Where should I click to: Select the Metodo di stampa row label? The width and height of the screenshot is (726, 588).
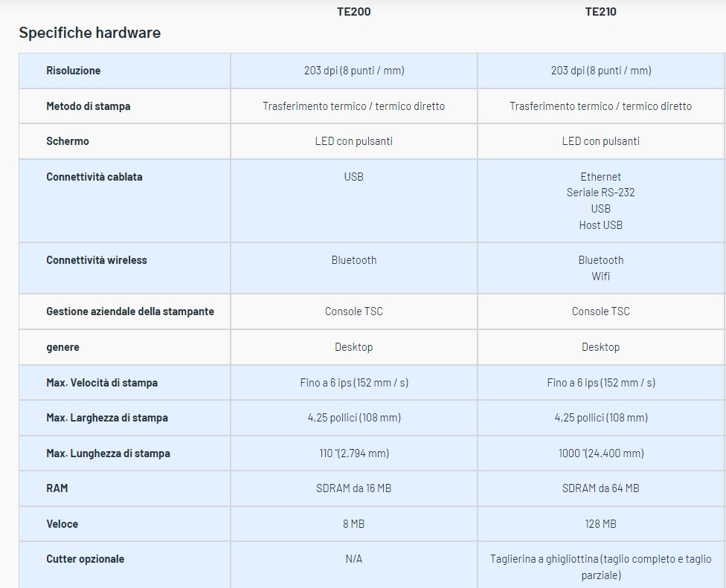coord(88,106)
